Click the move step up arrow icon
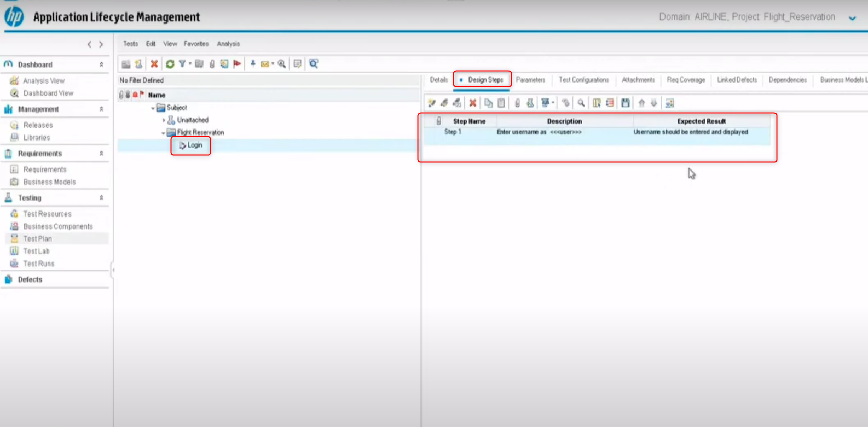The height and width of the screenshot is (427, 868). click(x=641, y=103)
